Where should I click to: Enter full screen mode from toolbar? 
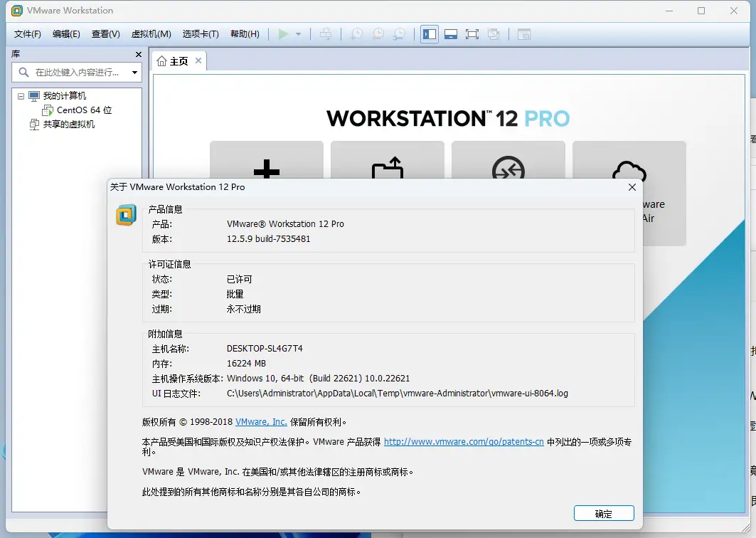coord(472,34)
